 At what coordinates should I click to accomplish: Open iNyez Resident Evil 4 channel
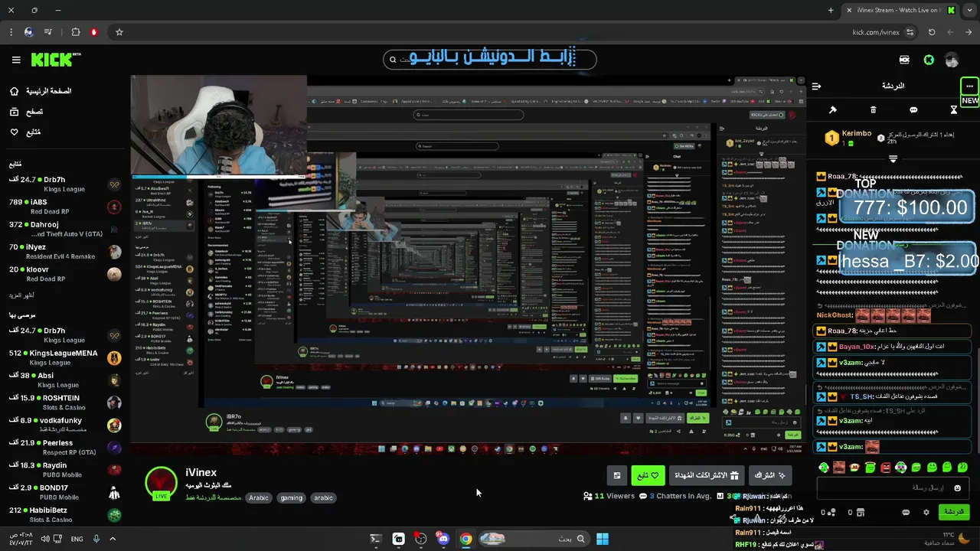[64, 252]
